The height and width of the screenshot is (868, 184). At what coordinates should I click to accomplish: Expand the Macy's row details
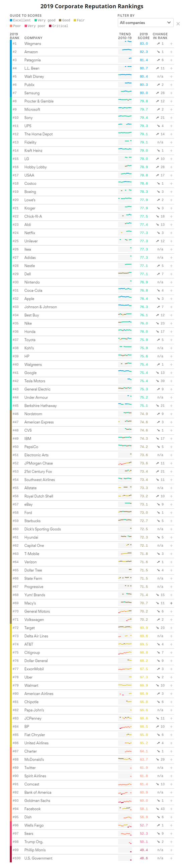click(x=171, y=603)
